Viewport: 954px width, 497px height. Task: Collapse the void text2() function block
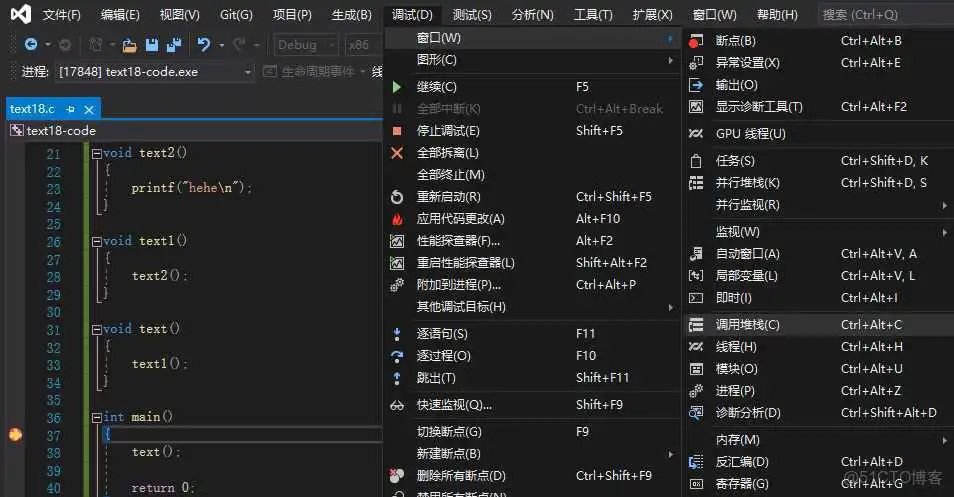click(97, 154)
